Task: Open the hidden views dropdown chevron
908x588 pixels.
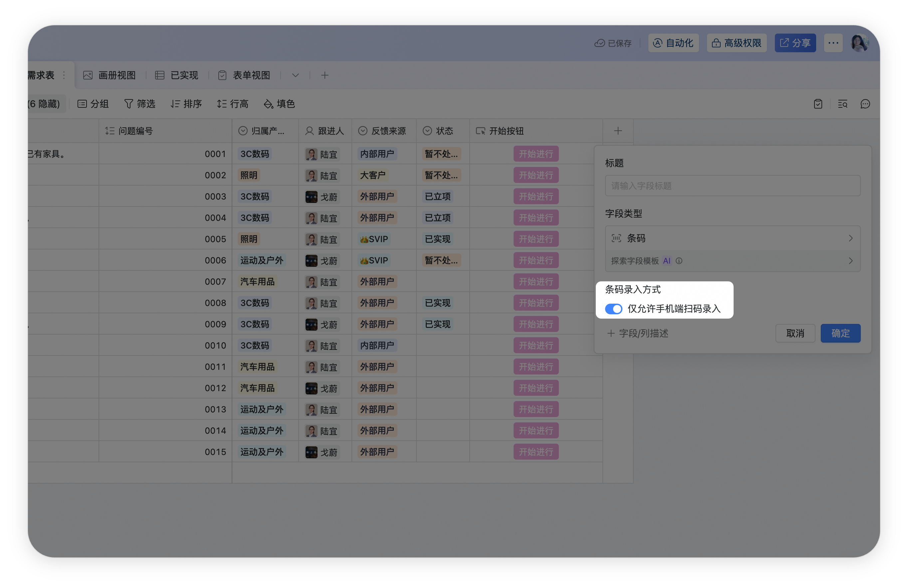Action: tap(295, 75)
